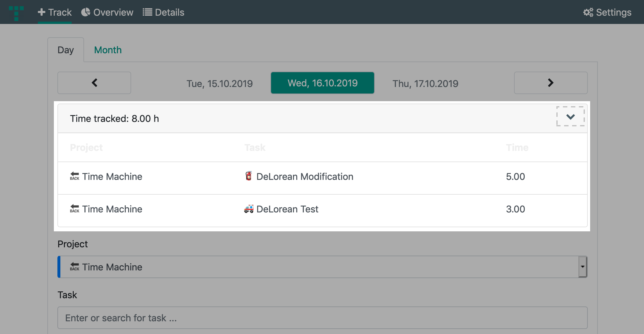The width and height of the screenshot is (644, 334).
Task: Click the Task field label
Action: click(67, 295)
